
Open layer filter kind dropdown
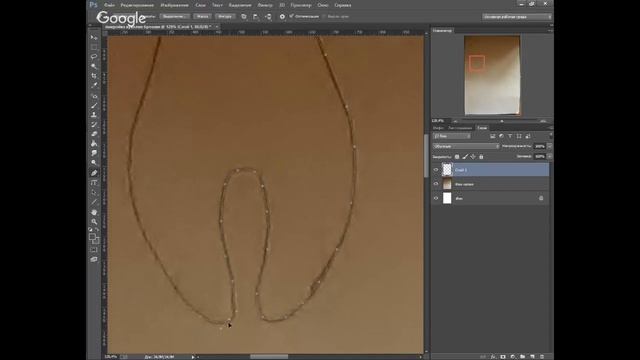[452, 136]
